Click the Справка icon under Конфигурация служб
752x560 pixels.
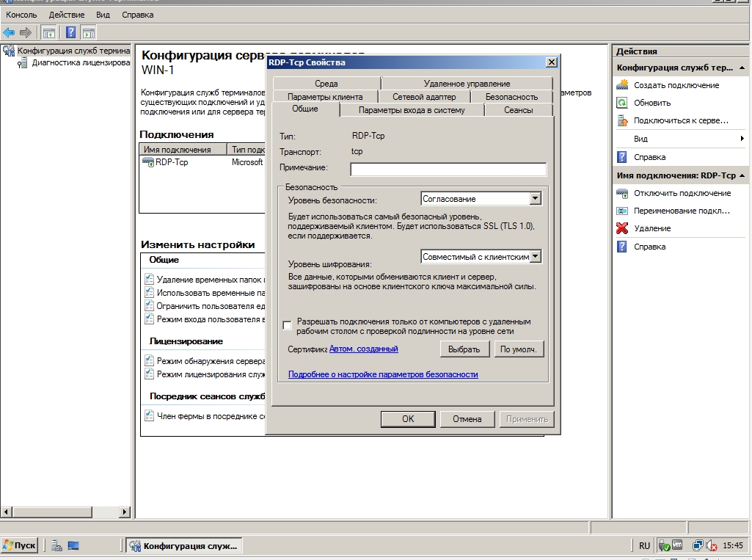pos(622,157)
